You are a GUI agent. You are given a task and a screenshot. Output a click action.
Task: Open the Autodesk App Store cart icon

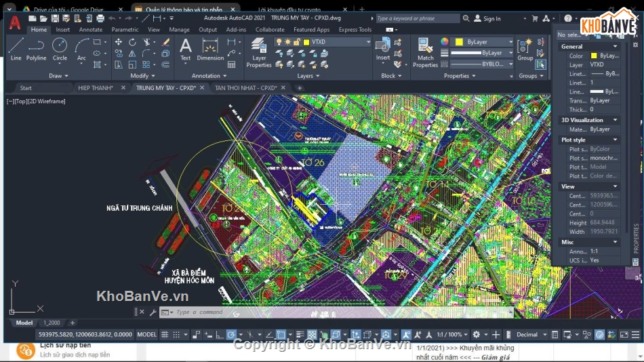[x=535, y=18]
